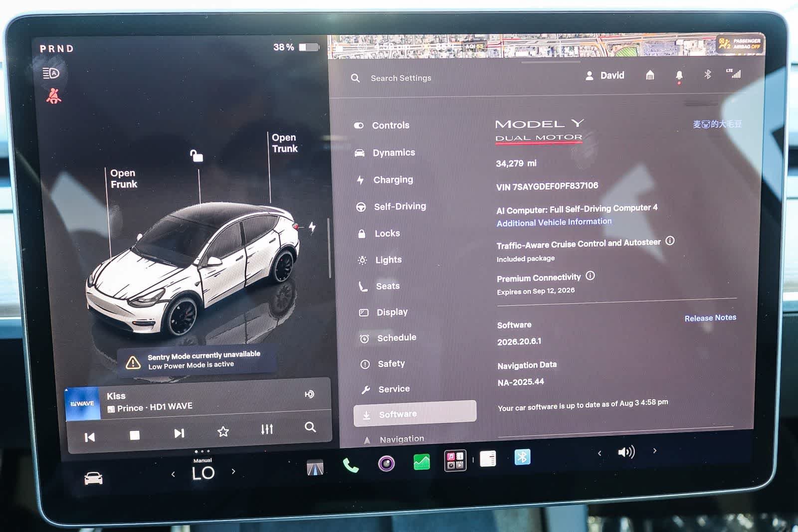Open the Seats settings menu
This screenshot has height=532, width=798.
point(380,286)
